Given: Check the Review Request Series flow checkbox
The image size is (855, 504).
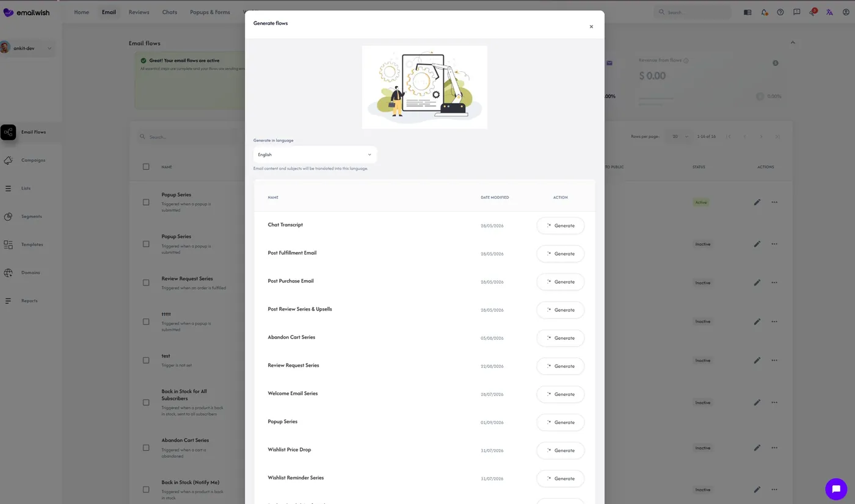Looking at the screenshot, I should (x=146, y=283).
